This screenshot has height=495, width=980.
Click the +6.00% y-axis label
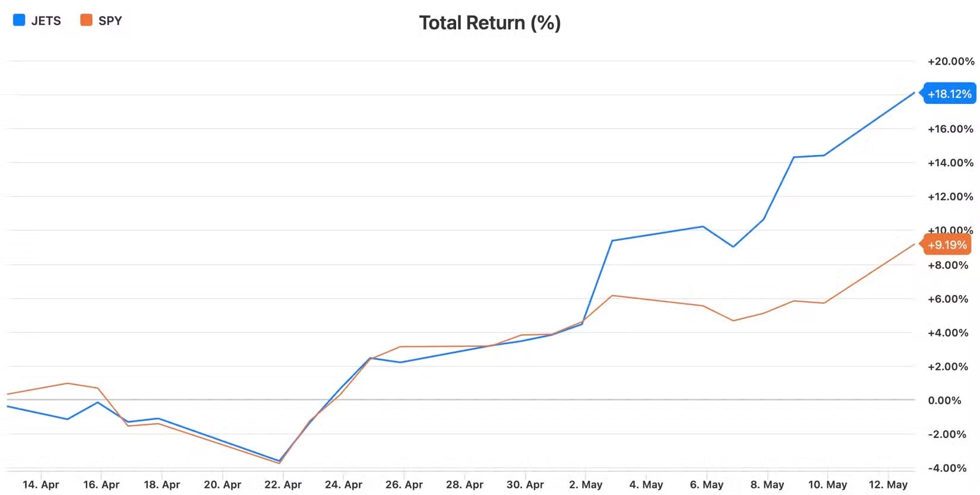[x=948, y=299]
